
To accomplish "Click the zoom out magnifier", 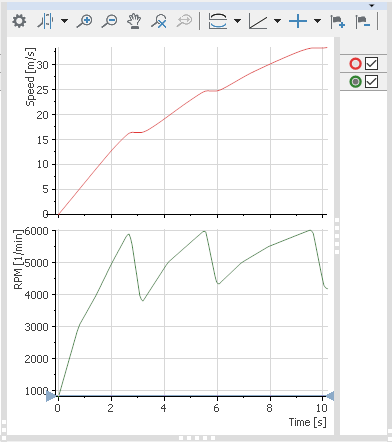I will pyautogui.click(x=109, y=21).
